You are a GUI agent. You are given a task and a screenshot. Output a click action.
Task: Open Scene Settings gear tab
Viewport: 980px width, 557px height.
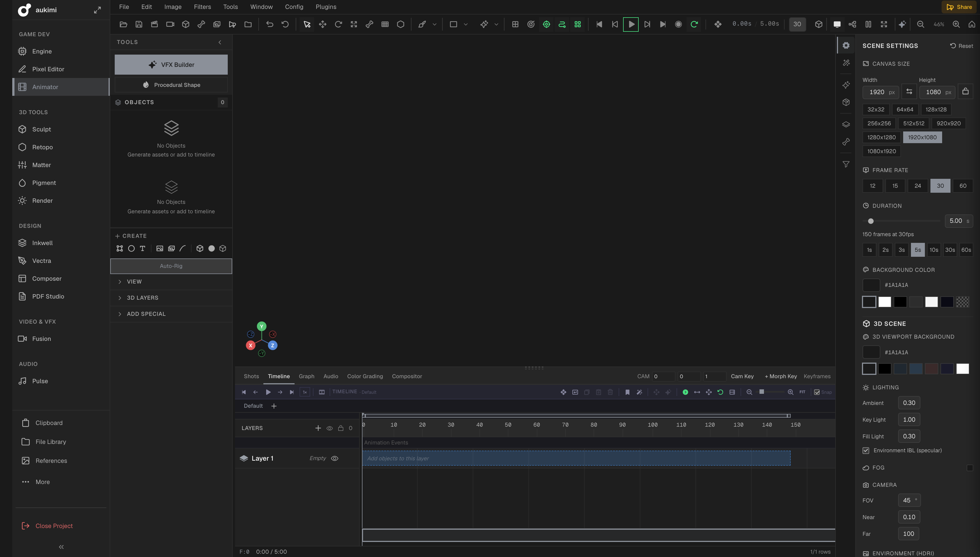846,45
